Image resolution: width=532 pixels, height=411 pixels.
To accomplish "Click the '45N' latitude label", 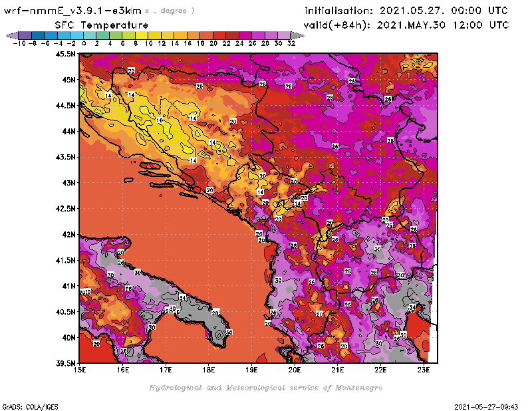I will tap(69, 80).
